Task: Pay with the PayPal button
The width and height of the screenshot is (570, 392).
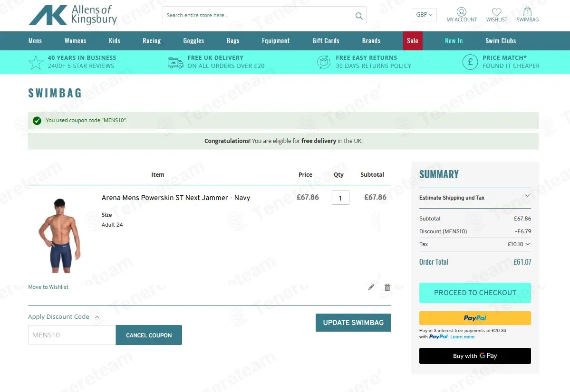Action: (x=475, y=318)
